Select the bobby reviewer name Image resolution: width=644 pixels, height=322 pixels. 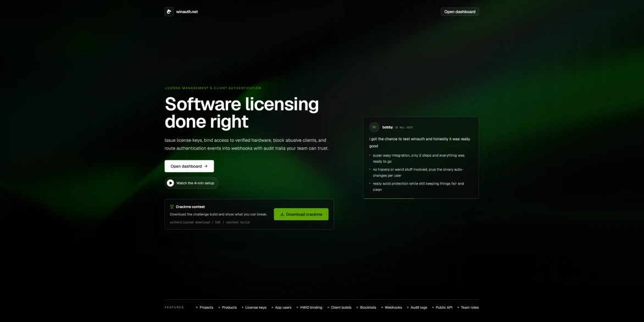[x=387, y=127]
